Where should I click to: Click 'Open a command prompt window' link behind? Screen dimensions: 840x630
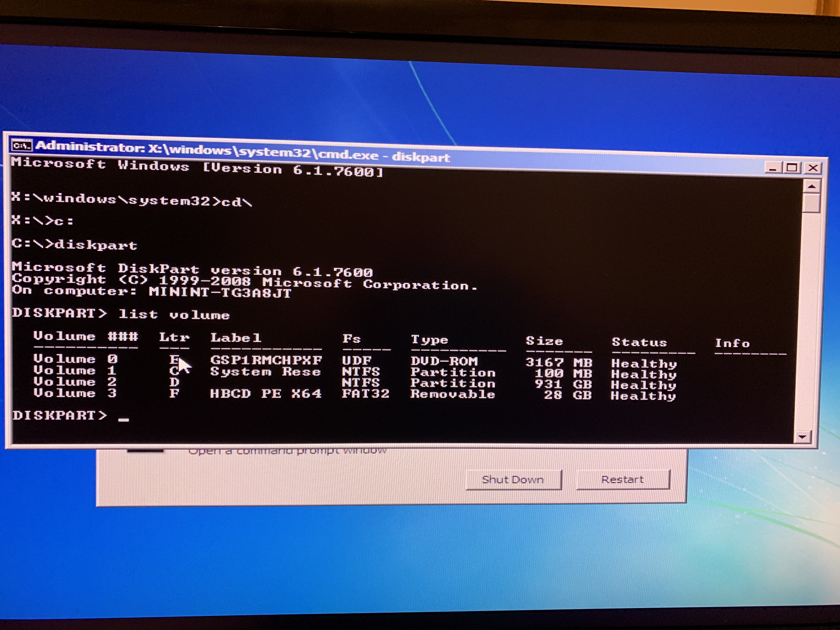coord(287,451)
